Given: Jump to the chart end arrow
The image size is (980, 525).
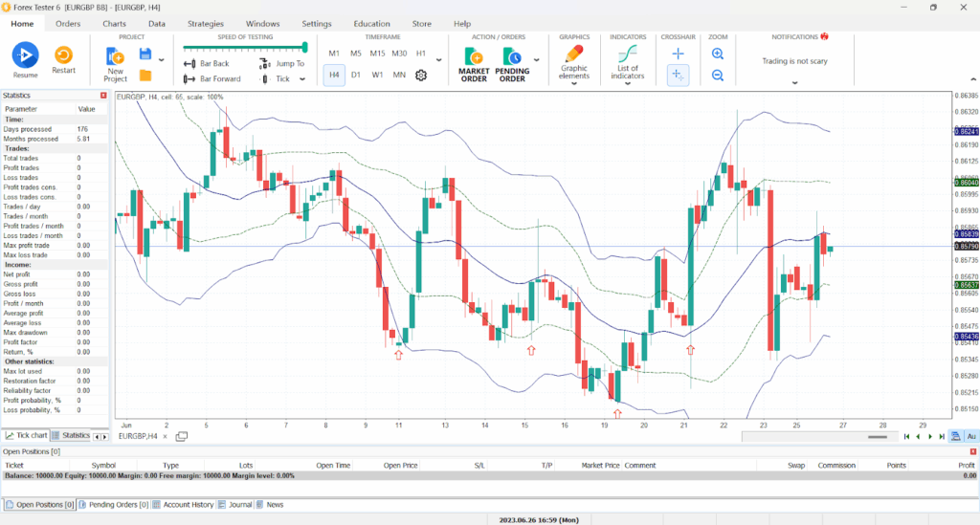Looking at the screenshot, I should 942,436.
